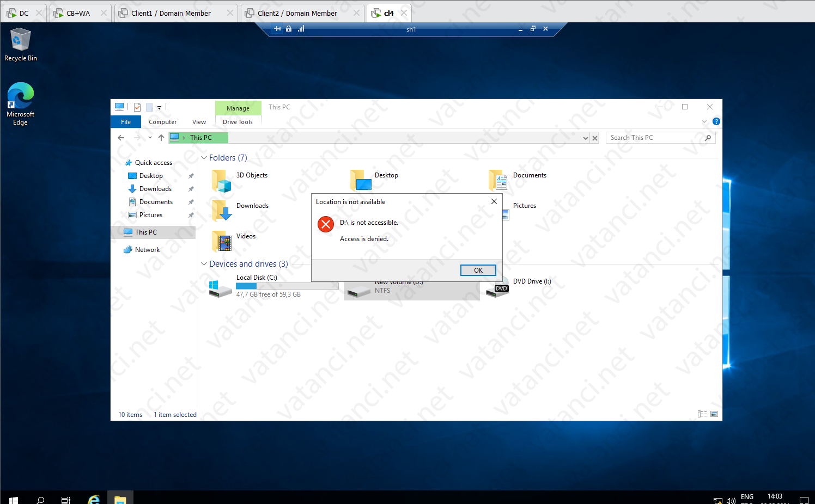Open the Properties icon on Quick Access Toolbar
Viewport: 815px width, 504px height.
[x=137, y=107]
